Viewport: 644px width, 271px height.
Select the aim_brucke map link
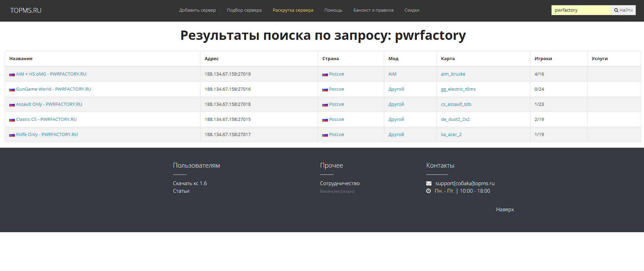pyautogui.click(x=453, y=74)
